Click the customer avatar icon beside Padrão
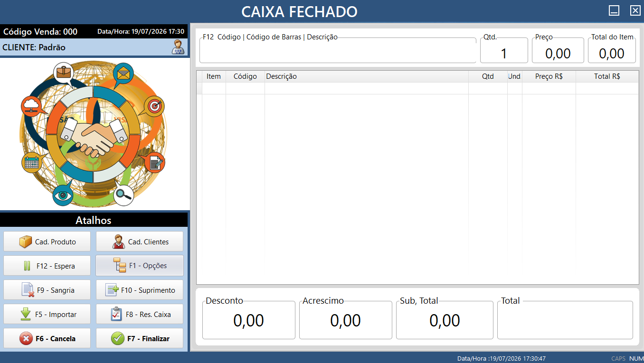The height and width of the screenshot is (363, 644). [178, 47]
